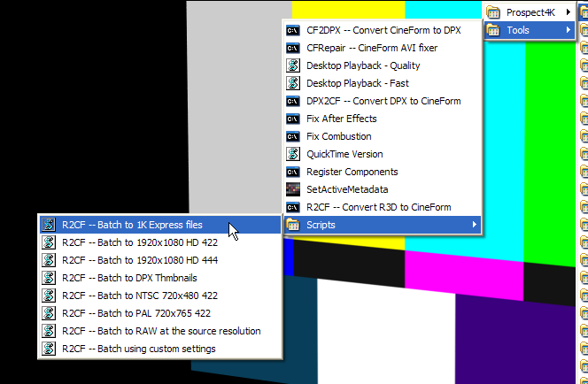
Task: Open the Prospect4K menu label
Action: click(x=530, y=12)
